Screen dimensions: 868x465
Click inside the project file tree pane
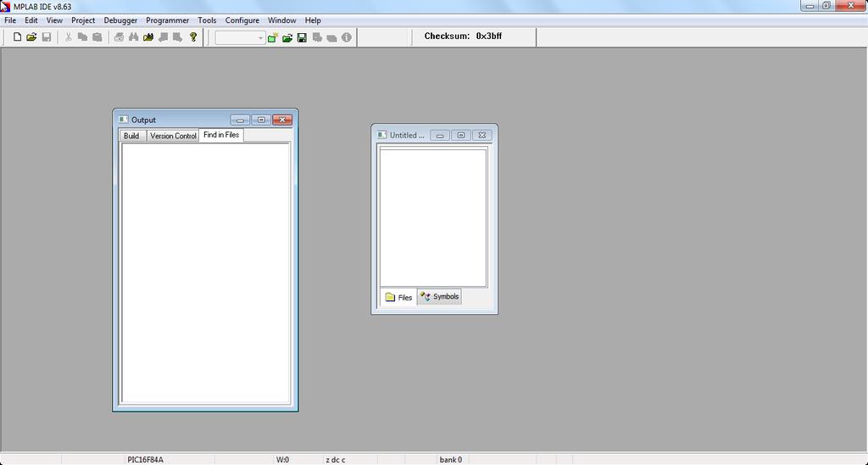(x=433, y=218)
